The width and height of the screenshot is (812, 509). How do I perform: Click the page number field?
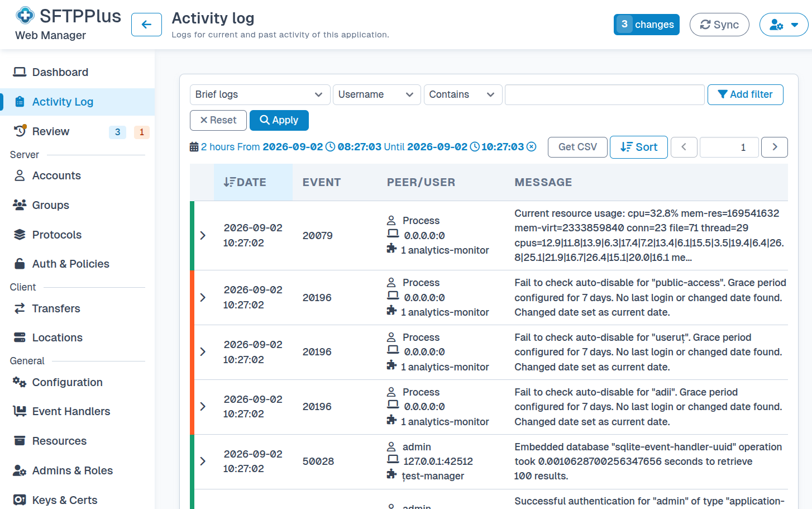pyautogui.click(x=729, y=147)
